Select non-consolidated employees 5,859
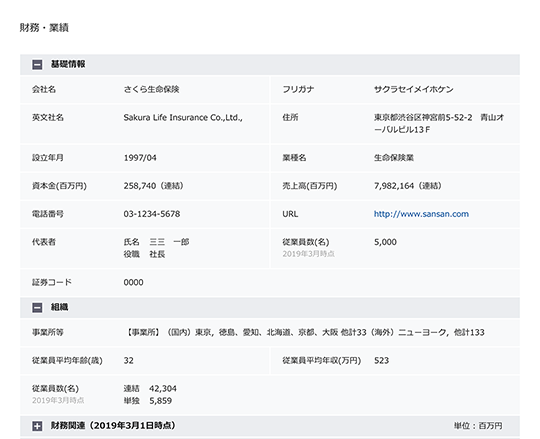 (160, 401)
